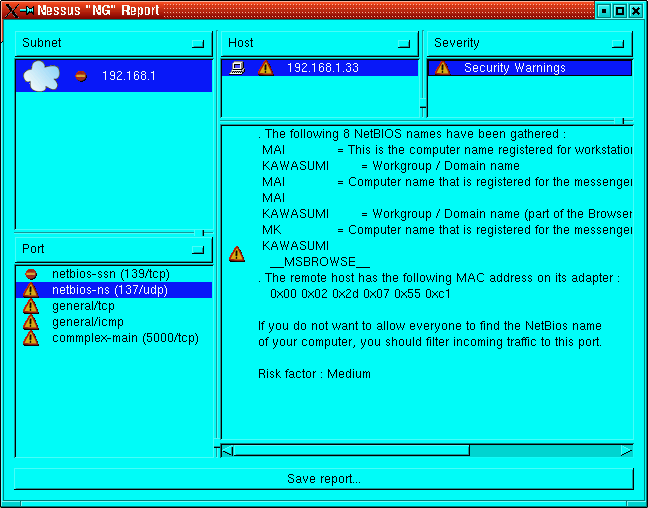
Task: Click the red icon beside netbios-ssn
Action: 31,274
